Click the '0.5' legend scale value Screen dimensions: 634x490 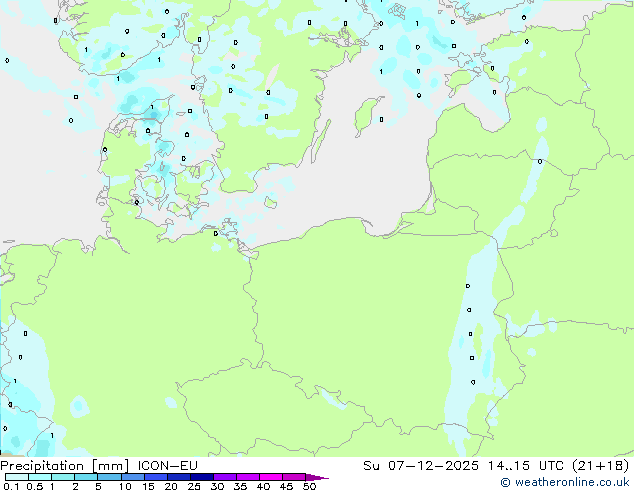point(35,486)
